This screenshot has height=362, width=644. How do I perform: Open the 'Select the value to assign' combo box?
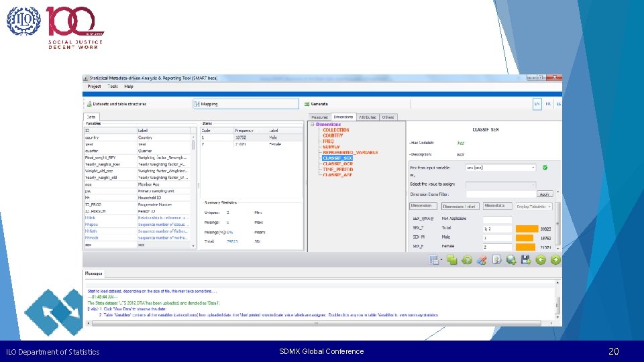click(500, 184)
